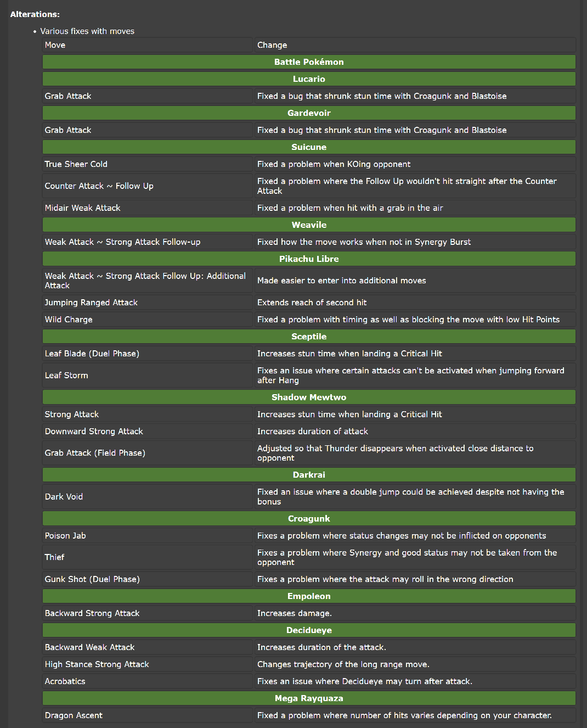Viewport: 587px width, 728px height.
Task: Click the Pikachu Libre header row
Action: click(x=309, y=259)
